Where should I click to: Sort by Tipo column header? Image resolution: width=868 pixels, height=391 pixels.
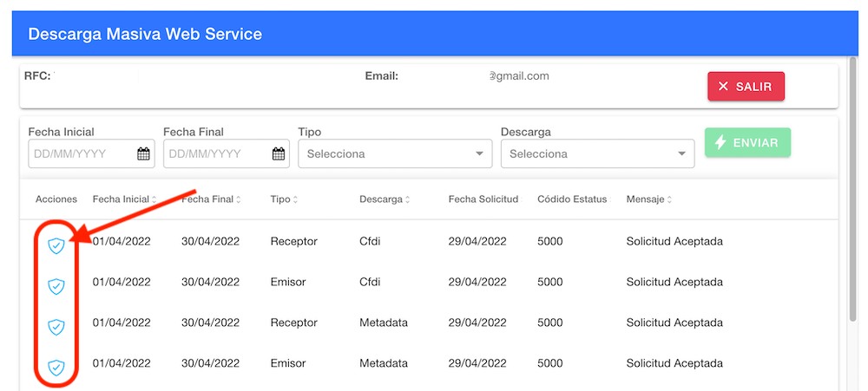pos(284,199)
